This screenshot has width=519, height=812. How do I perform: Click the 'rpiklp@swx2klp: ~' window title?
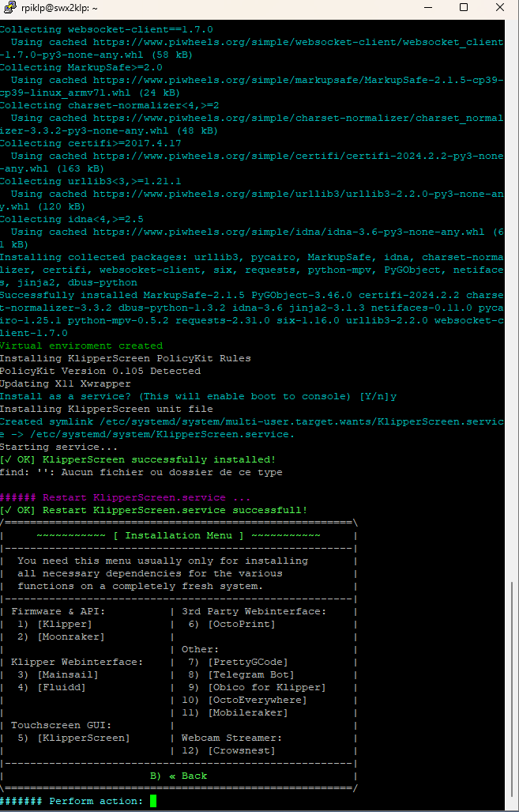click(60, 8)
